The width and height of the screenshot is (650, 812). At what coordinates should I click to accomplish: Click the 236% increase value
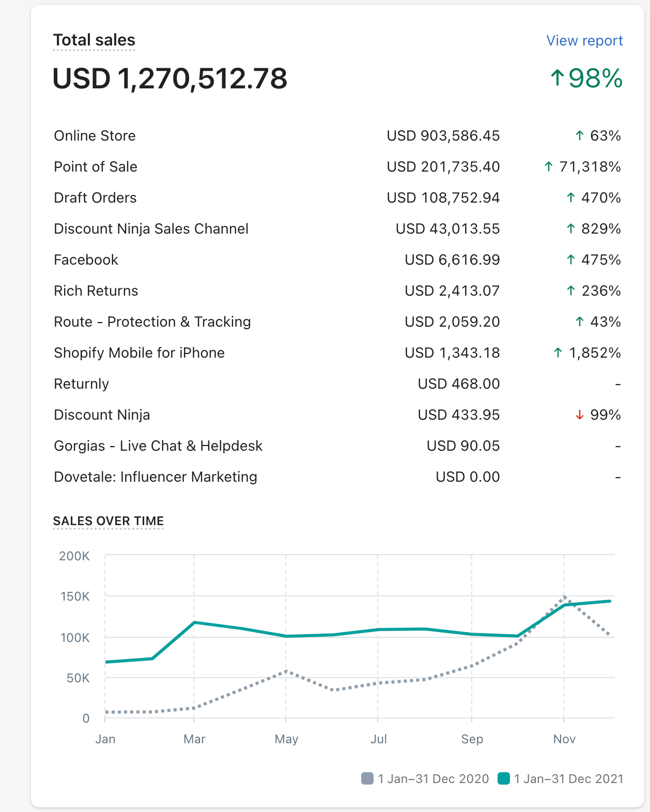593,291
